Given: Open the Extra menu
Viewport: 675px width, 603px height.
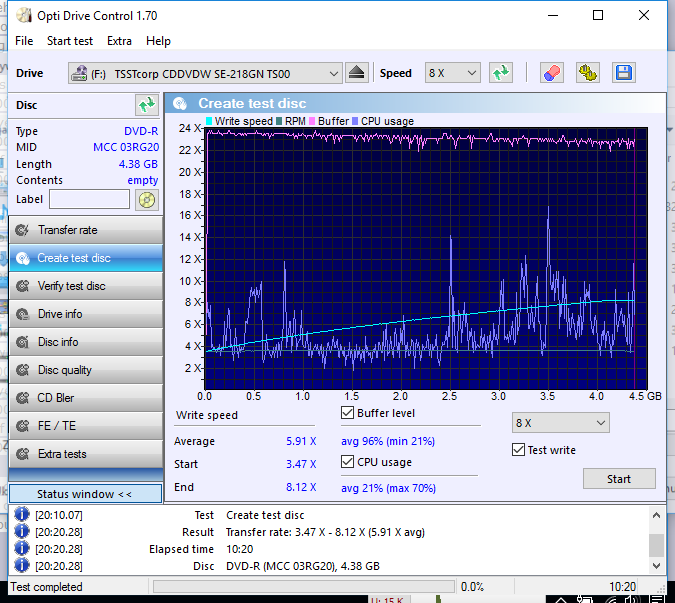Looking at the screenshot, I should pos(119,41).
